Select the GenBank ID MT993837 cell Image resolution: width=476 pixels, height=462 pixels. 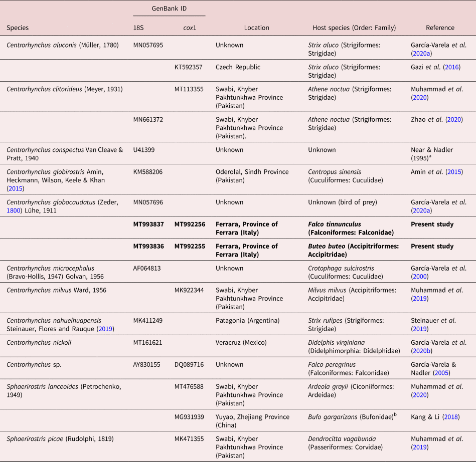click(x=148, y=224)
